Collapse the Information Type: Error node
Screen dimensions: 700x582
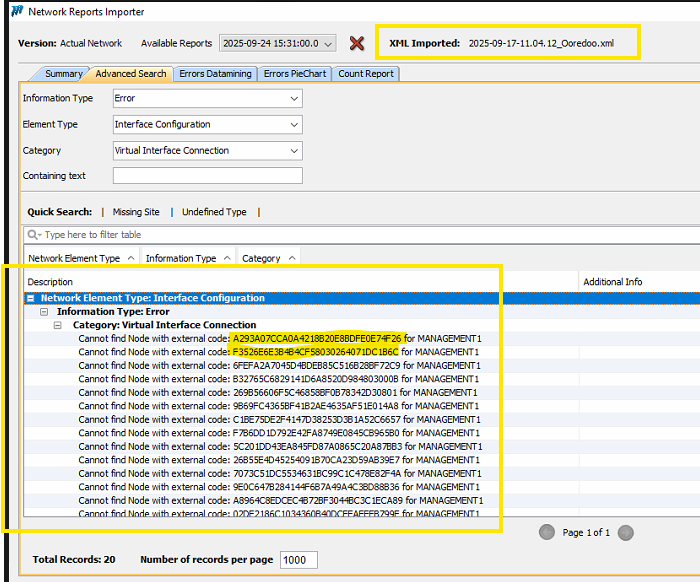(46, 311)
